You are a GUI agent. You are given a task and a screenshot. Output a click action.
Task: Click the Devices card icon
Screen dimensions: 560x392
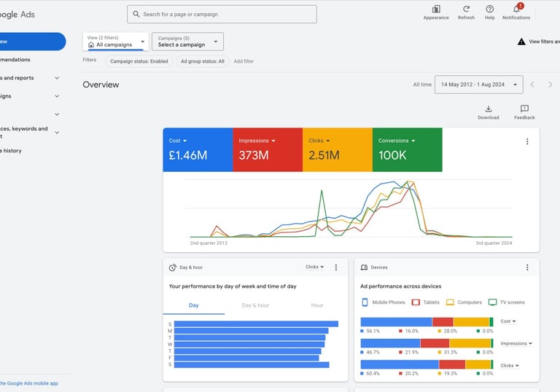coord(364,267)
